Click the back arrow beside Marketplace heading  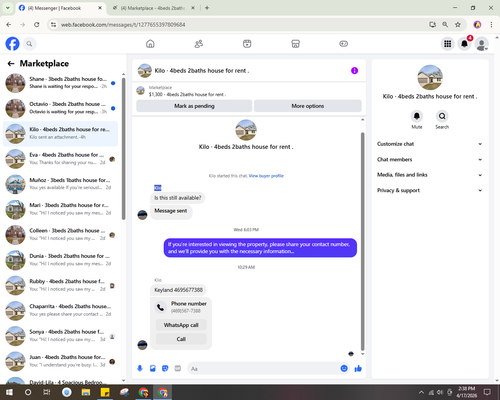(x=11, y=63)
